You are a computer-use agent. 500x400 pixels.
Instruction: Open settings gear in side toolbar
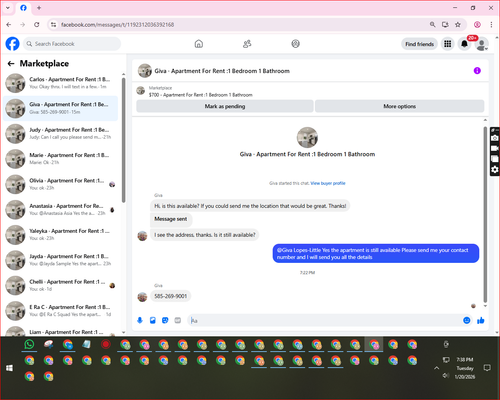coord(495,170)
